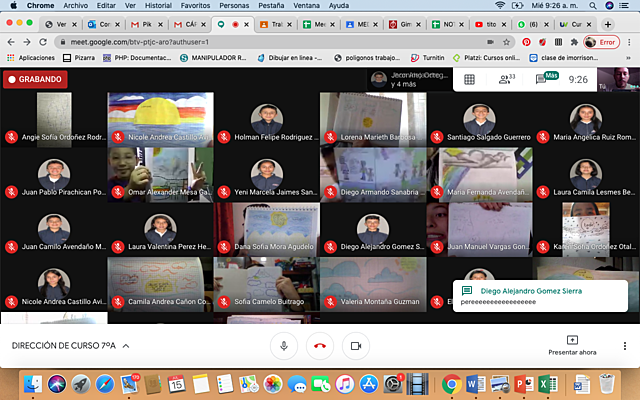Click muted mic icon for Valeria Montaña Guzman
The width and height of the screenshot is (640, 400).
tap(330, 302)
